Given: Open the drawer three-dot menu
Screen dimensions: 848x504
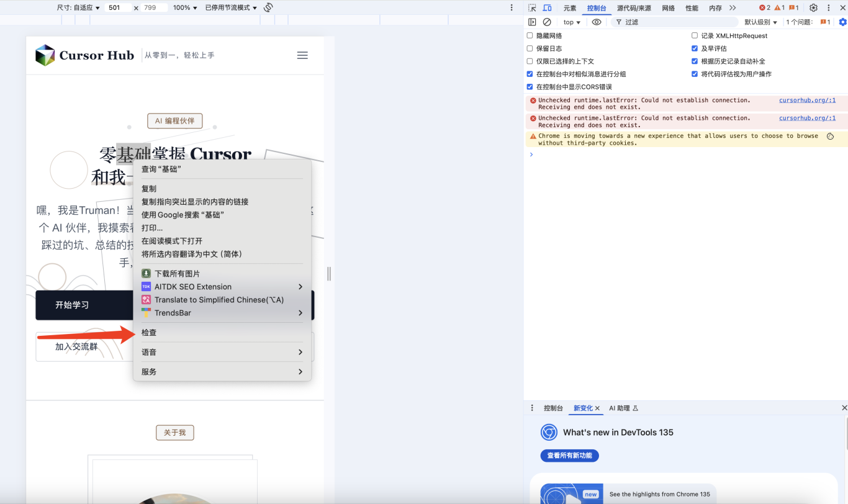Looking at the screenshot, I should pyautogui.click(x=532, y=408).
